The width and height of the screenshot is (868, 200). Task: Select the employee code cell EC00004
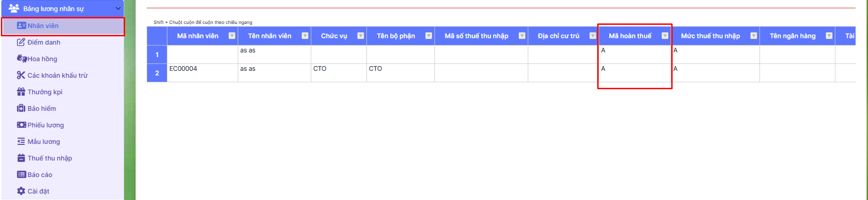183,69
